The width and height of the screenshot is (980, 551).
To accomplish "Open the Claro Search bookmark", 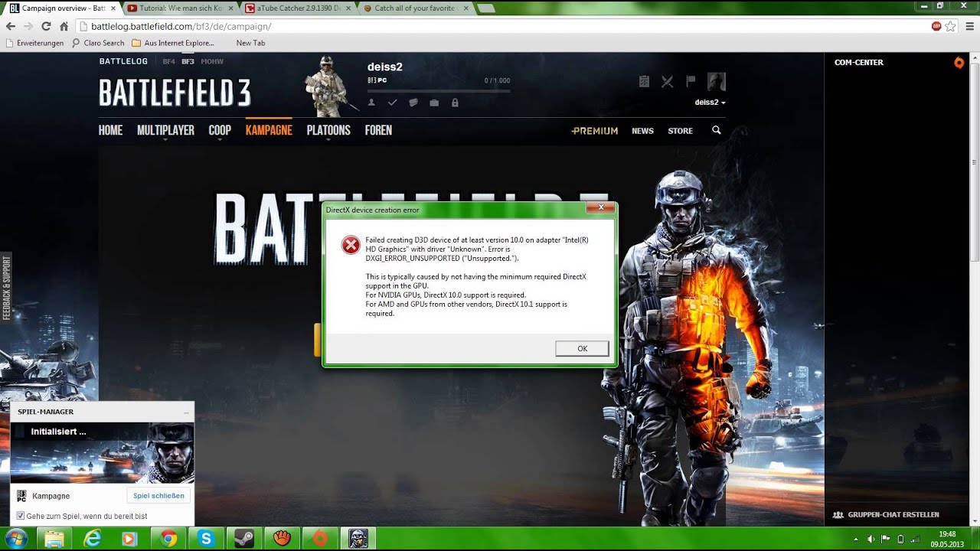I will click(x=98, y=43).
